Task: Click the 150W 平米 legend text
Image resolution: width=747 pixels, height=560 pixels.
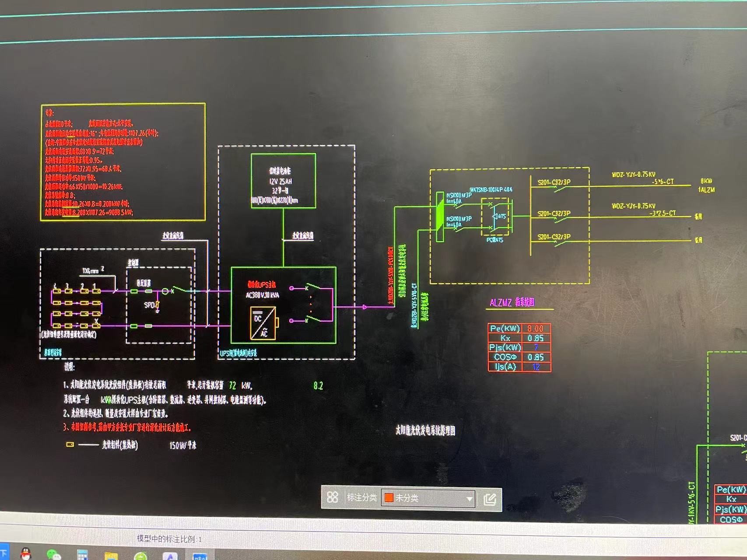Action: [183, 445]
